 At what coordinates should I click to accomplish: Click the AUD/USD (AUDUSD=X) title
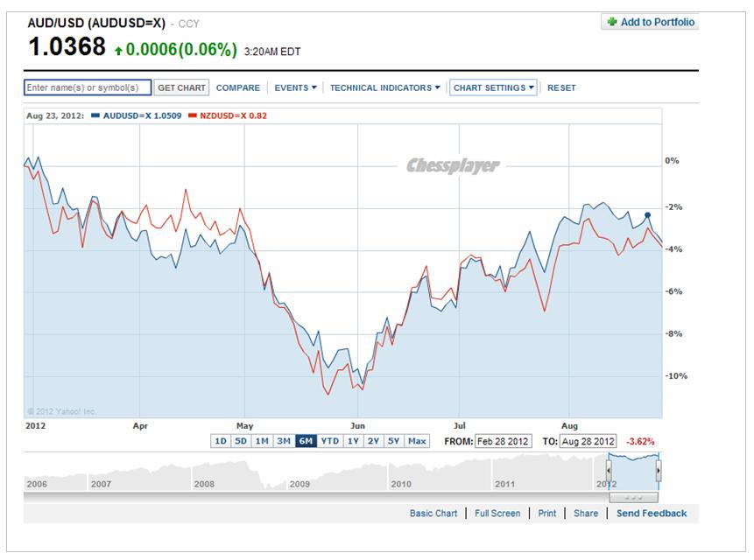(96, 23)
